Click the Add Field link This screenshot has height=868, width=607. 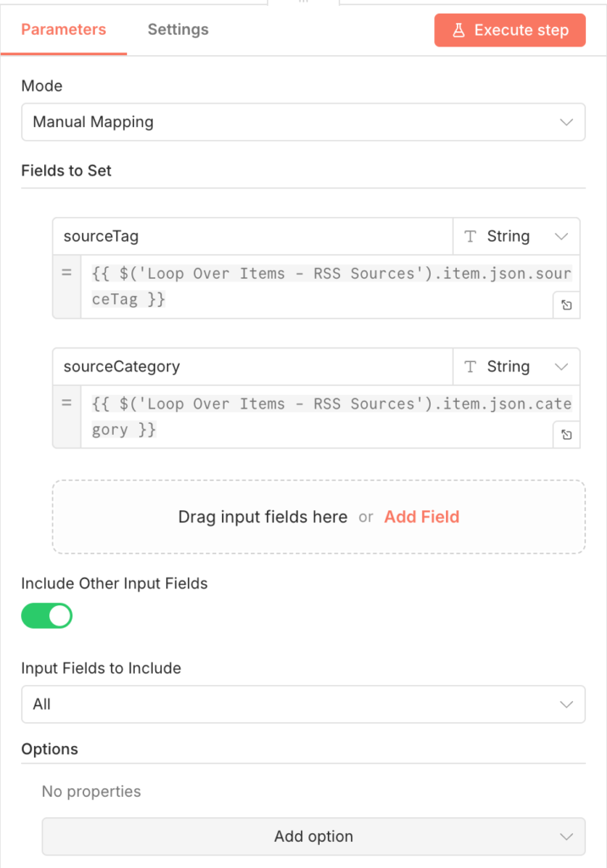[421, 517]
